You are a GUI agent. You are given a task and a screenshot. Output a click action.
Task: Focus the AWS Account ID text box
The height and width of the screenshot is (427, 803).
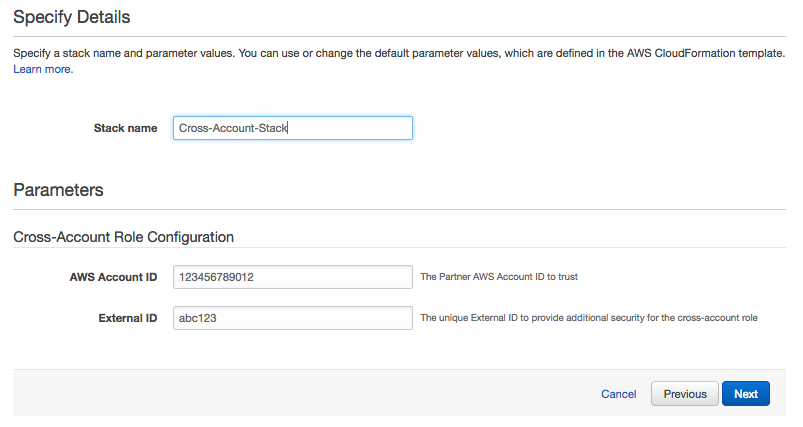coord(292,277)
